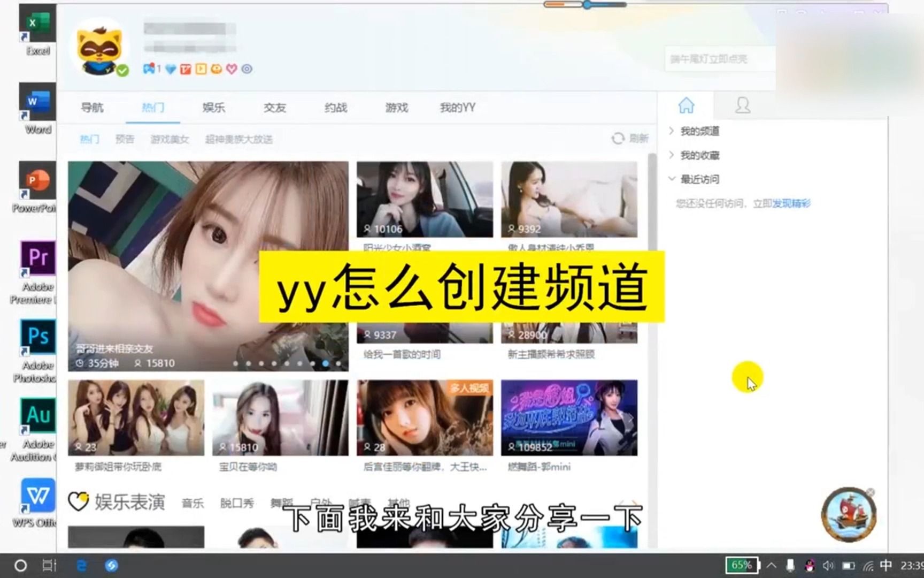Viewport: 924px width, 578px height.
Task: Click the 刷新 refresh text button
Action: point(639,139)
